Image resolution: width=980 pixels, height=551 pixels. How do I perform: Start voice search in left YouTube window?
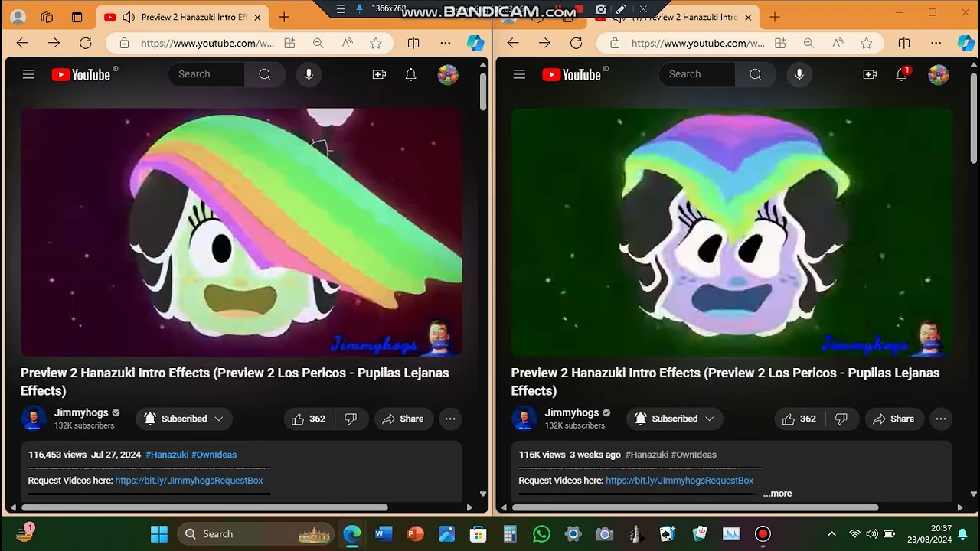tap(309, 74)
